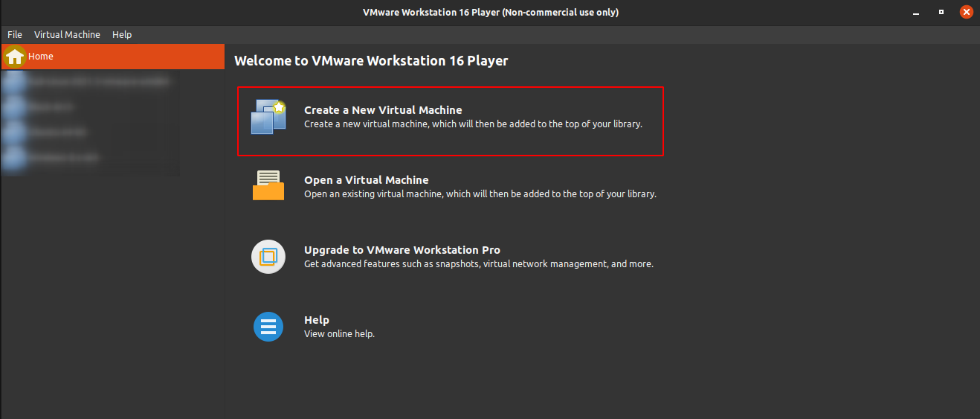The image size is (980, 419).
Task: Close the VMware Player window
Action: coord(966,12)
